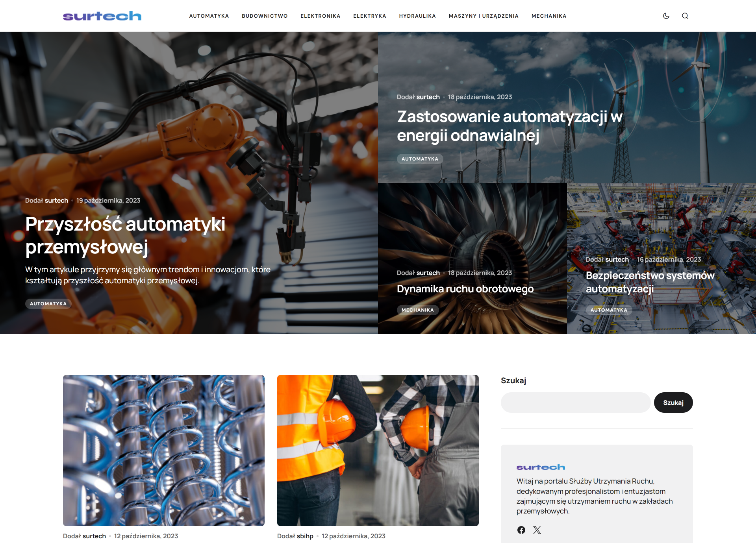Toggle dark mode with moon icon

tap(666, 16)
